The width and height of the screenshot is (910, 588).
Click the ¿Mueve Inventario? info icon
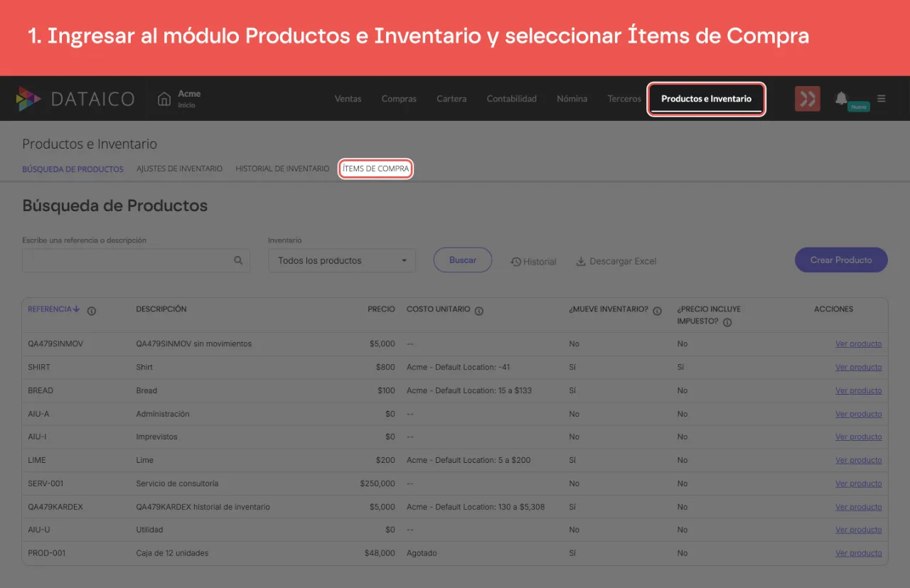pyautogui.click(x=657, y=311)
